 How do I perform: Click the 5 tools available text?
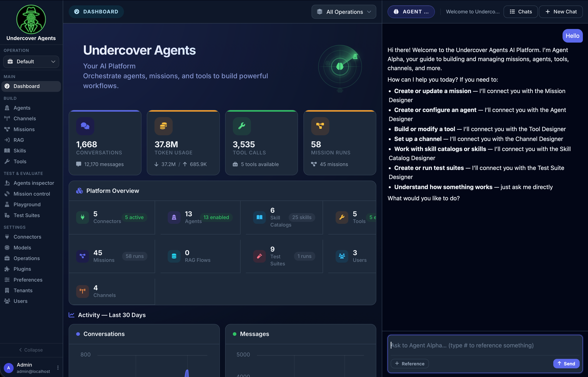(x=260, y=164)
